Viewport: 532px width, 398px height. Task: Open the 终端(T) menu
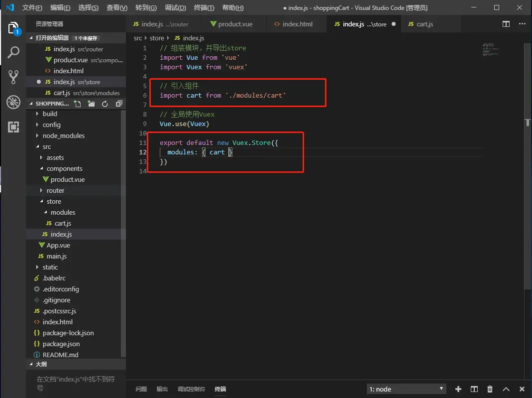(204, 7)
